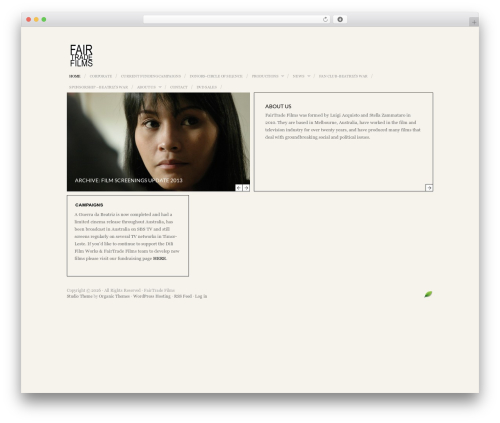Viewport: 500px width, 423px height.
Task: Click the green leaf Organic Themes icon
Action: coord(428,294)
